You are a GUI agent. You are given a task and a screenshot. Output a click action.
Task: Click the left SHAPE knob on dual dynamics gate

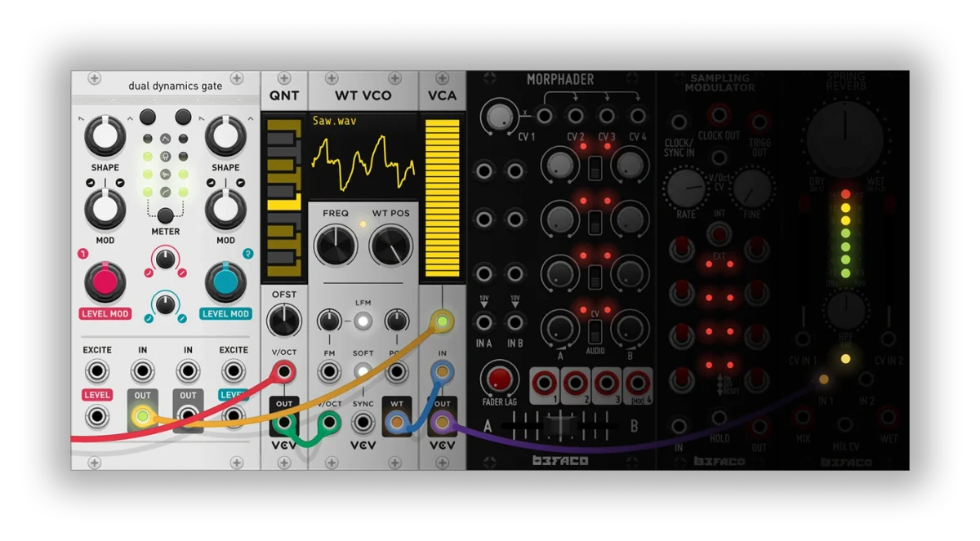click(x=105, y=135)
